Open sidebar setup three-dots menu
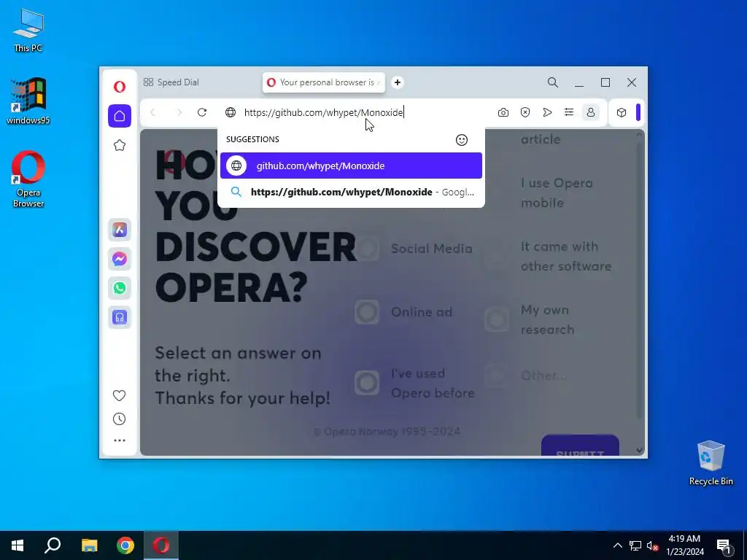Viewport: 747px width, 560px height. click(120, 440)
